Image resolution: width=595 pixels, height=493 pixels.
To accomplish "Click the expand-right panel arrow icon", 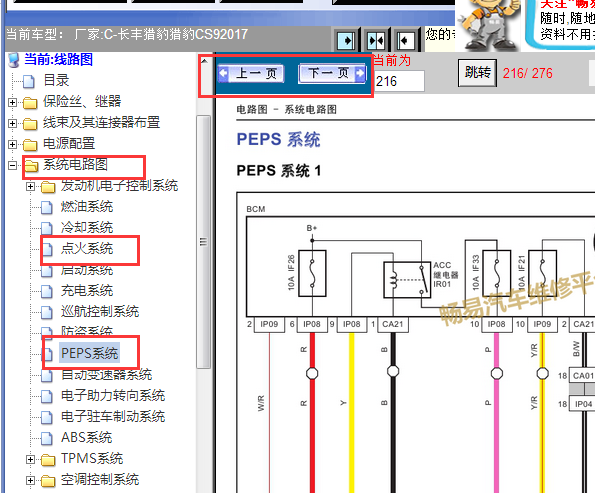I will 346,40.
